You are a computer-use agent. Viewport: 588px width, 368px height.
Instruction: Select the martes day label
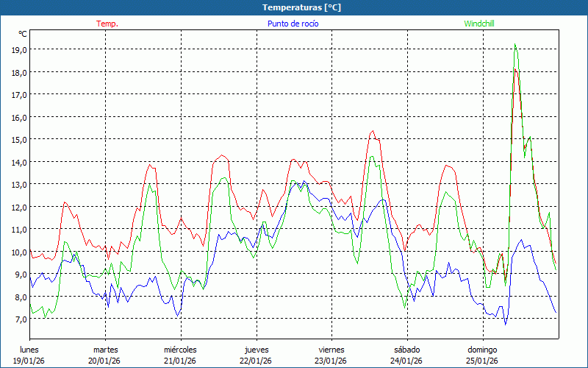(105, 350)
